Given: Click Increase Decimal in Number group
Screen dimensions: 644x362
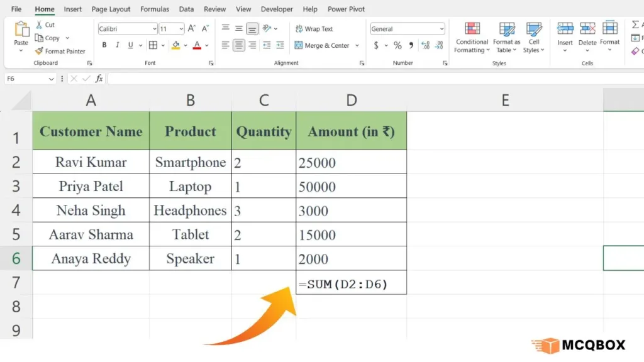Looking at the screenshot, I should pyautogui.click(x=425, y=45).
